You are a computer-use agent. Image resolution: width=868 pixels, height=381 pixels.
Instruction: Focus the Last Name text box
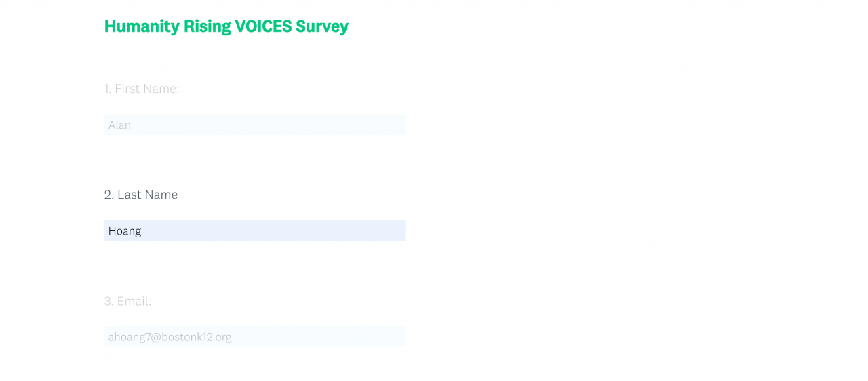(x=254, y=230)
